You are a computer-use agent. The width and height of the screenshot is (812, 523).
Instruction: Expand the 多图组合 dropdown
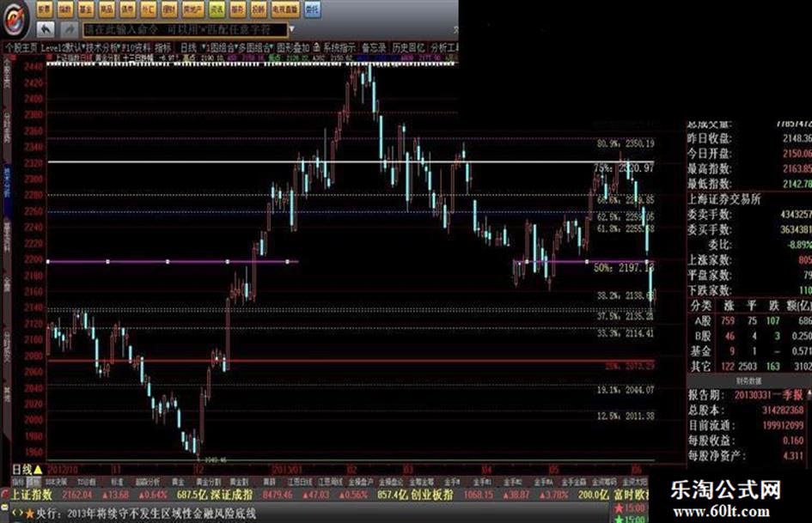255,47
